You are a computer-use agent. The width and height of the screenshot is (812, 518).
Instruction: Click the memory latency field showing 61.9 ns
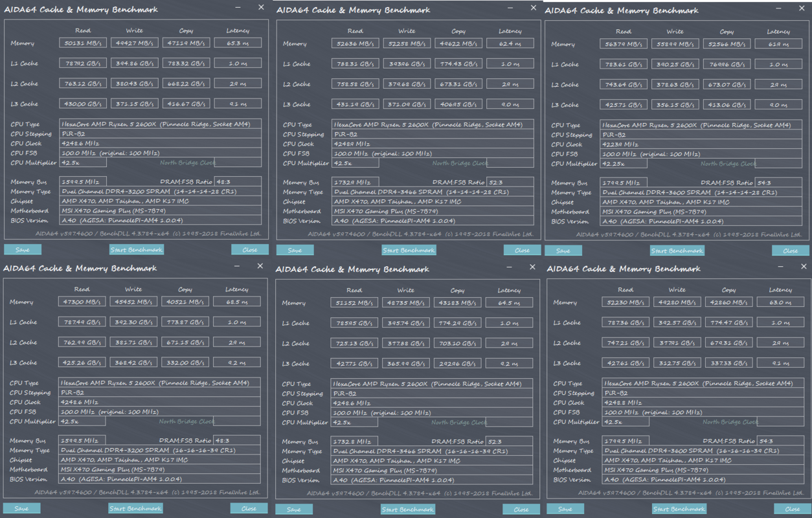coord(778,44)
